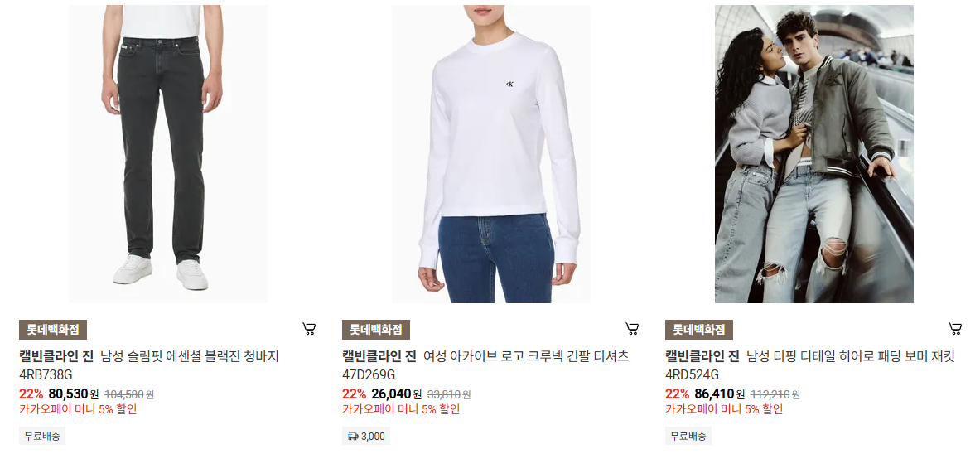Image resolution: width=980 pixels, height=454 pixels.
Task: Click 롯데백화점 badge on bomber jacket item
Action: tap(699, 330)
